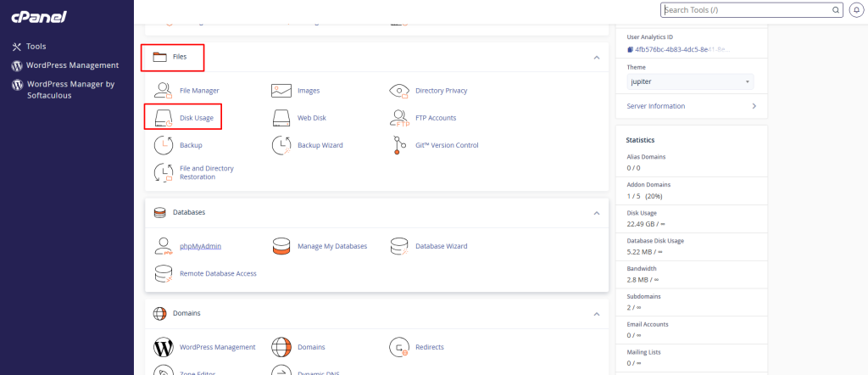Image resolution: width=868 pixels, height=375 pixels.
Task: Open Directory Privacy eye icon
Action: [399, 91]
